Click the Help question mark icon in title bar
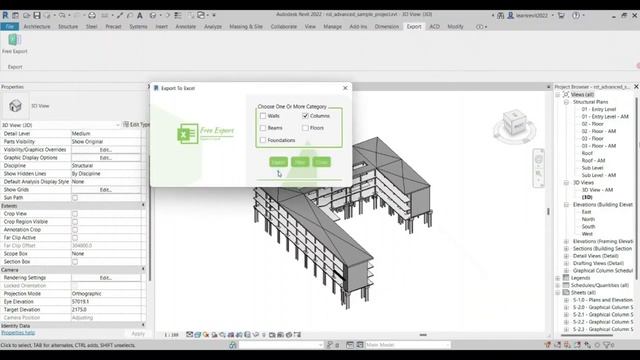 [576, 15]
